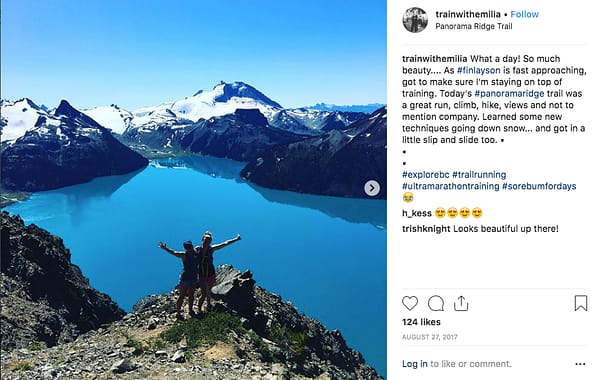Like the post with the heart icon

pos(410,303)
